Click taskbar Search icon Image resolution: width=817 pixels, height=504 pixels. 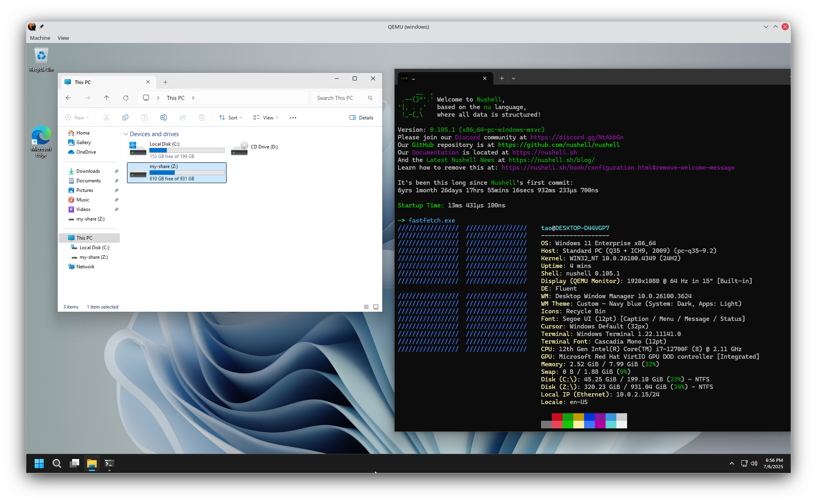[57, 463]
